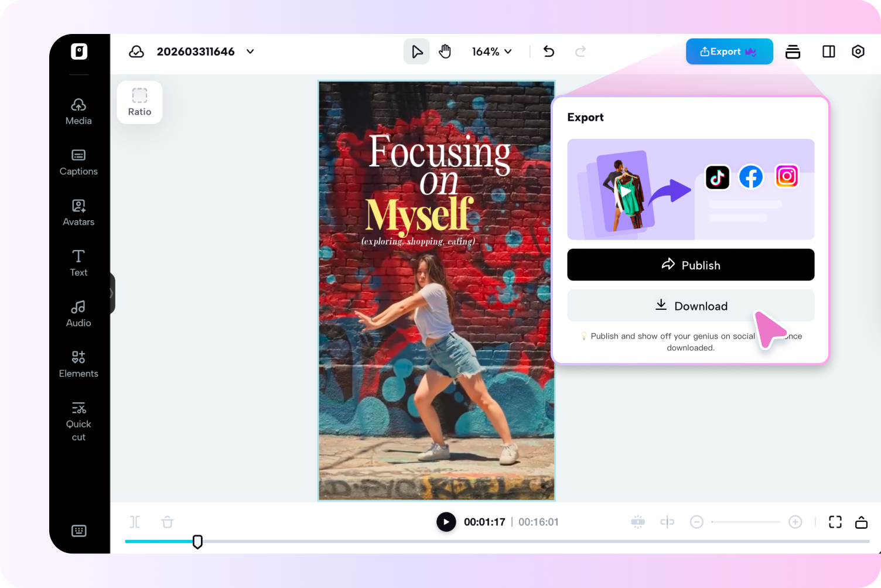
Task: Click the current time 00:01:17
Action: click(x=484, y=522)
